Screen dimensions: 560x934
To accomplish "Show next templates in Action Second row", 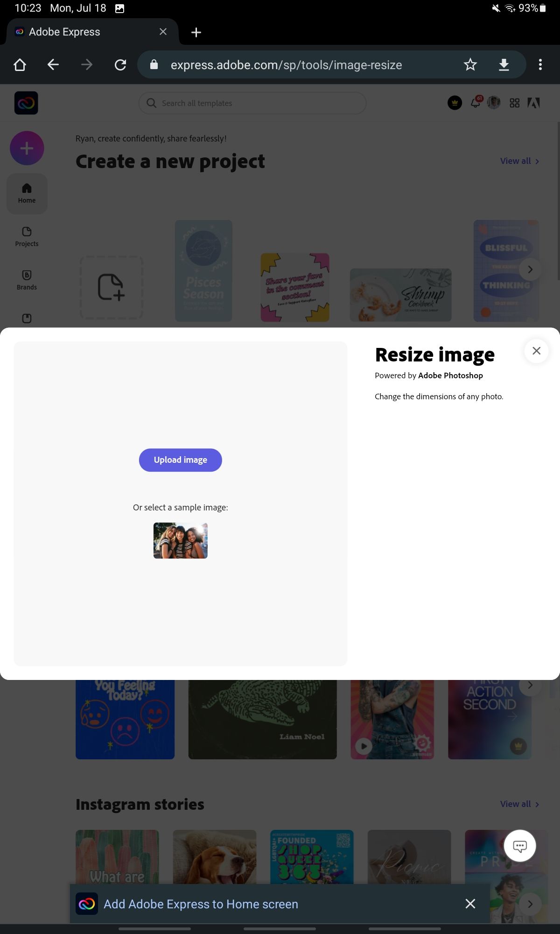I will point(530,685).
